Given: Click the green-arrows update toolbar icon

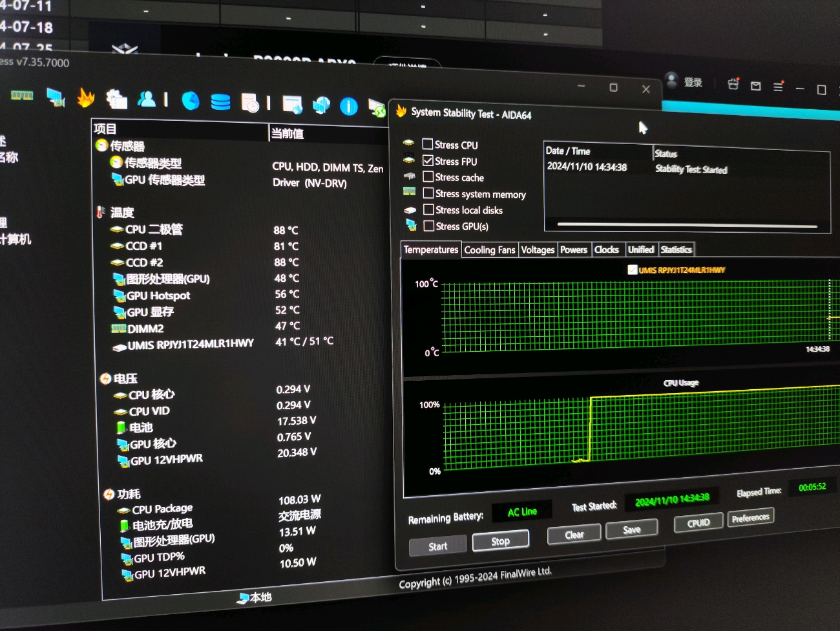Looking at the screenshot, I should pyautogui.click(x=376, y=108).
